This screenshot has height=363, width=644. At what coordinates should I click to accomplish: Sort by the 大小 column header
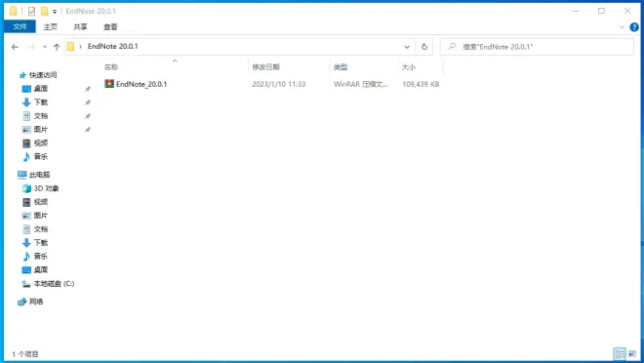(409, 67)
